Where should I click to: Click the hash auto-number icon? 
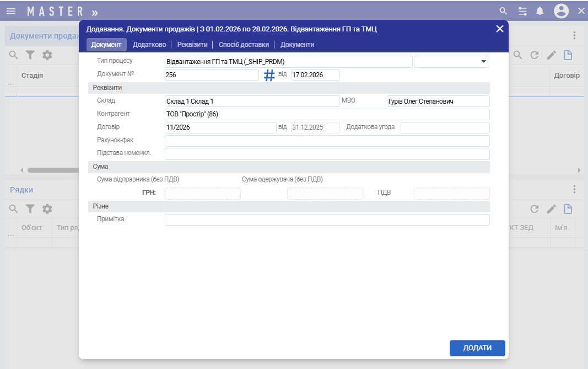point(269,76)
